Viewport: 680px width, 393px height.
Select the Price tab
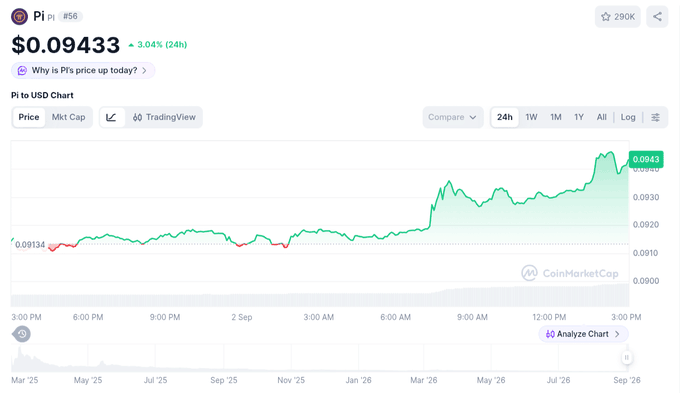(29, 117)
